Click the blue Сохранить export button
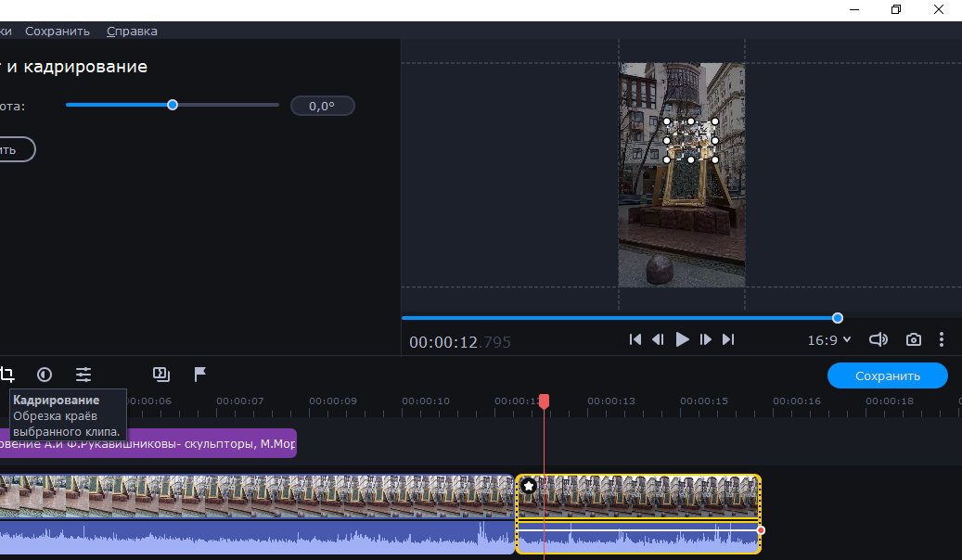962x560 pixels. coord(887,376)
